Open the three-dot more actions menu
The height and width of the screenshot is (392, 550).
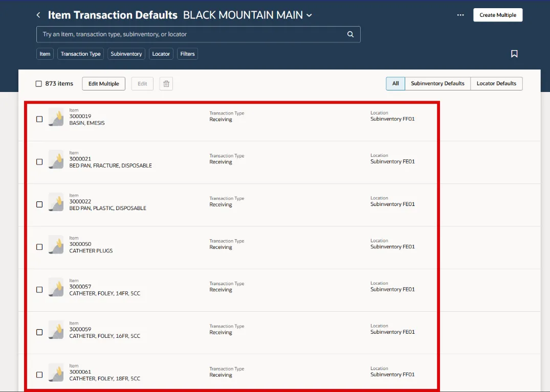(x=460, y=15)
